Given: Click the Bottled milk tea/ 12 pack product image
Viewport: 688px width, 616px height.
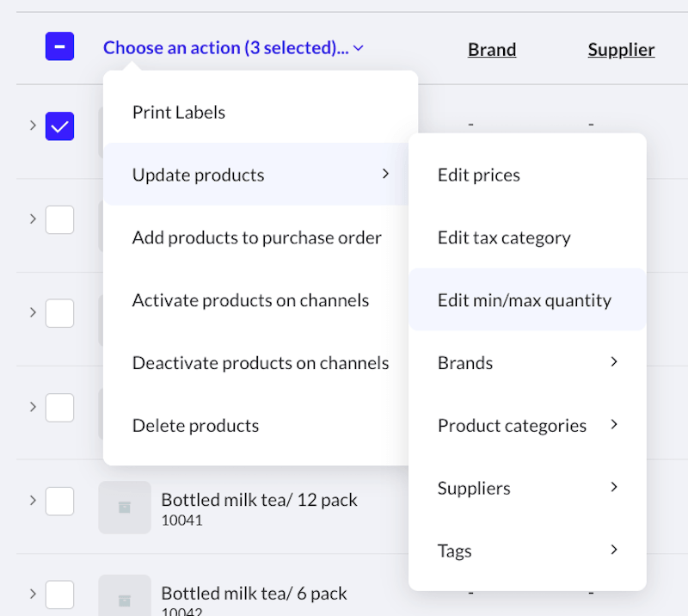Looking at the screenshot, I should 125,507.
